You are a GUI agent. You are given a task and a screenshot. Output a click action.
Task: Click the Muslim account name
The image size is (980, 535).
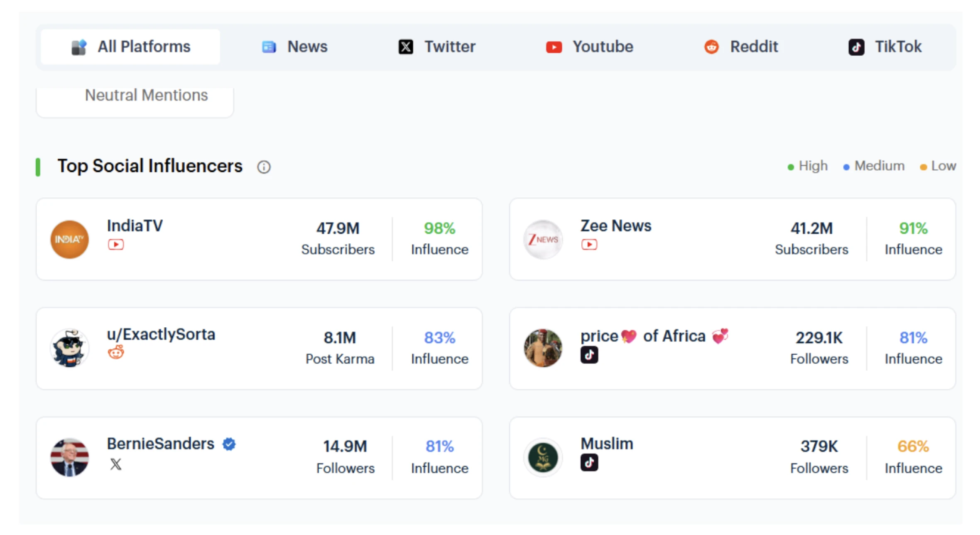pyautogui.click(x=607, y=444)
